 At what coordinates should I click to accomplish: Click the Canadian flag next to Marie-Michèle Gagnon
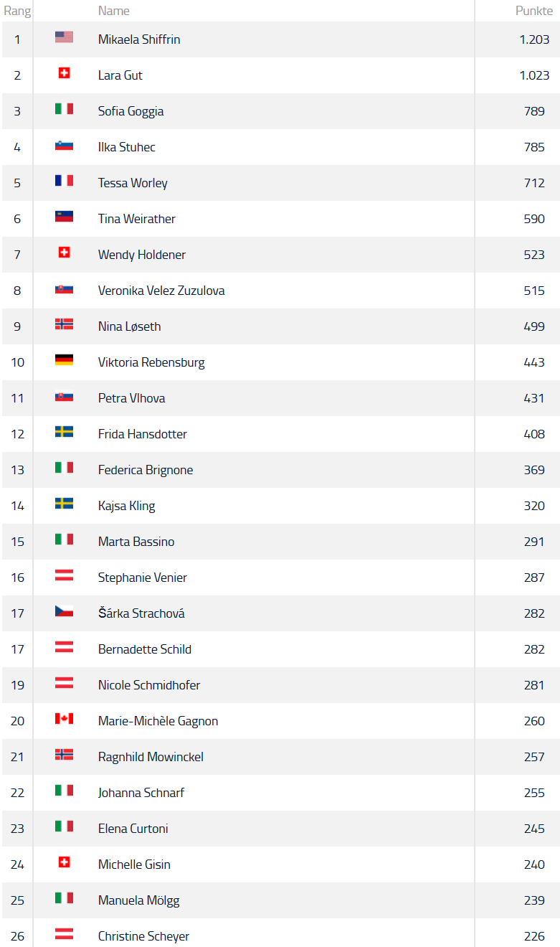point(64,719)
